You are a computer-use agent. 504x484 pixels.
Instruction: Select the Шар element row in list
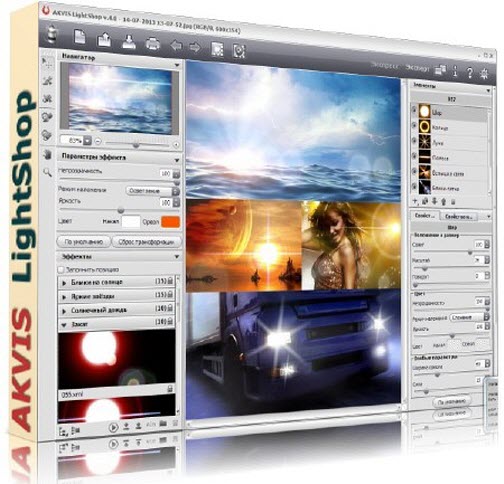[x=449, y=112]
